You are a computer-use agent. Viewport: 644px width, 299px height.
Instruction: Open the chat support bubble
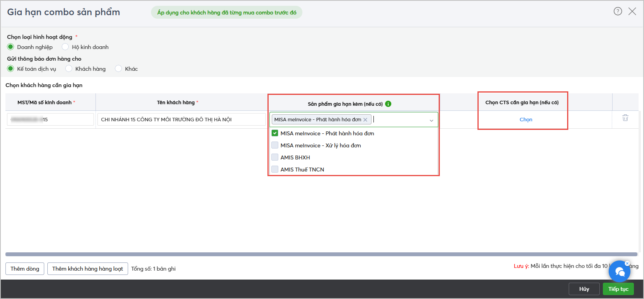pos(619,271)
